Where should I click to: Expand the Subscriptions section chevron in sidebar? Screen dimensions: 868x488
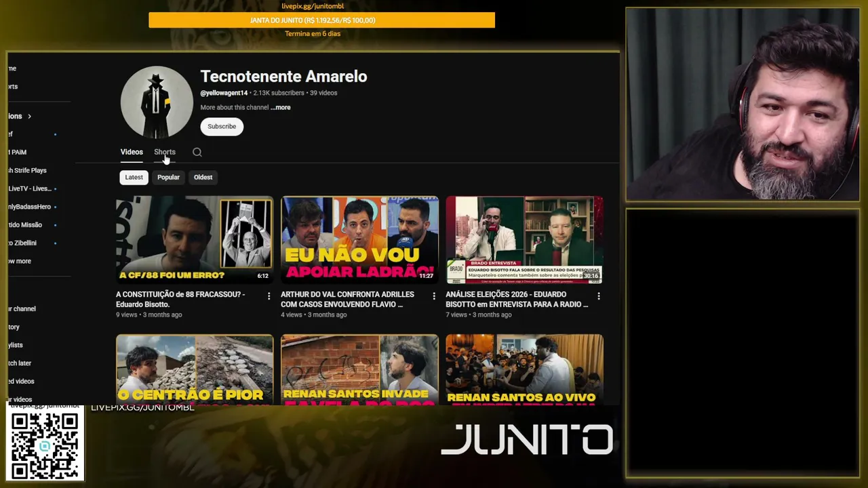coord(29,117)
